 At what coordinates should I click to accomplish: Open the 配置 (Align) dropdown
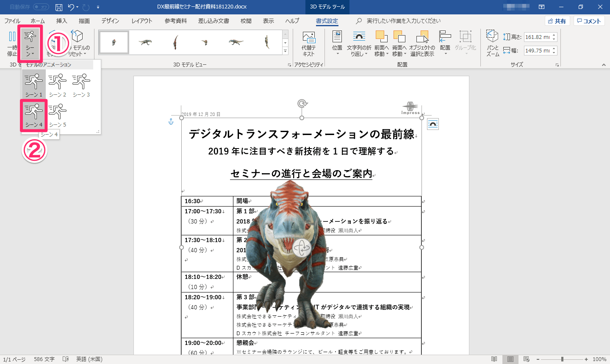click(445, 44)
